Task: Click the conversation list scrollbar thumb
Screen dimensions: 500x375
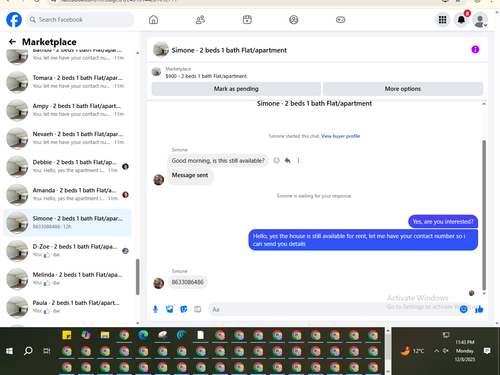Action: pyautogui.click(x=137, y=277)
